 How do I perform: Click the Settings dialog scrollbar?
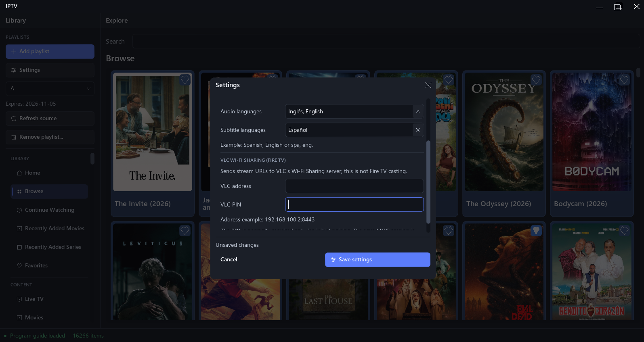(x=428, y=182)
